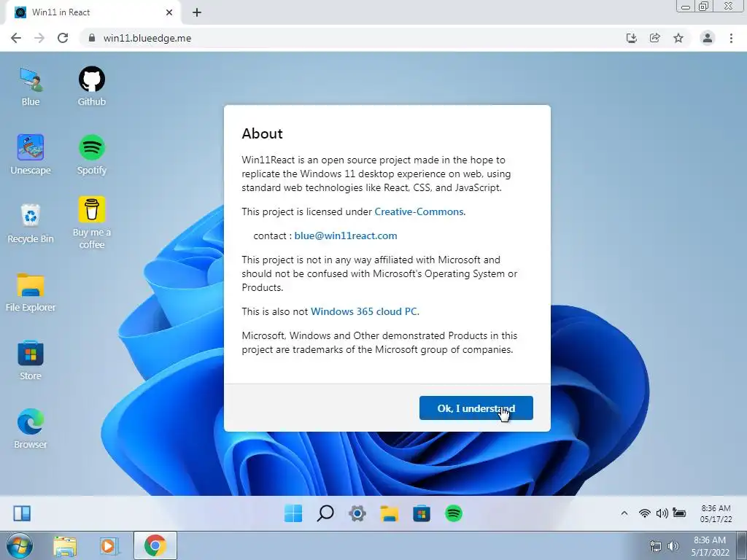Open Settings gear in Win11 taskbar
The height and width of the screenshot is (560, 747).
(x=357, y=513)
